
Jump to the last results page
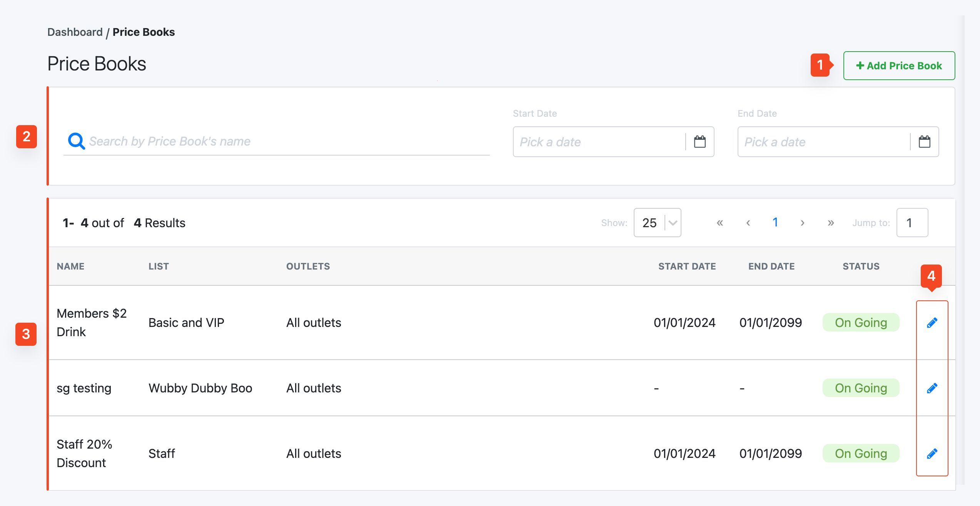(x=831, y=223)
